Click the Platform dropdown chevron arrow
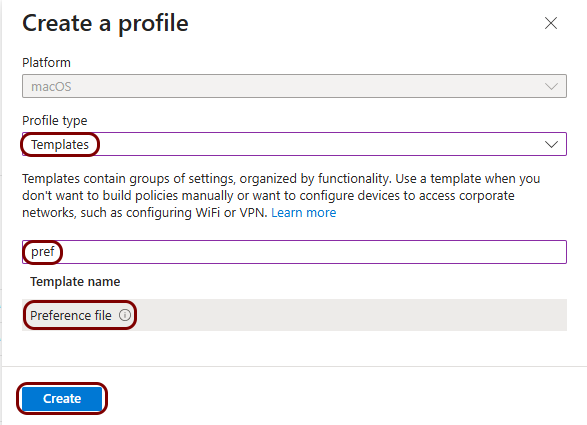 (x=551, y=86)
